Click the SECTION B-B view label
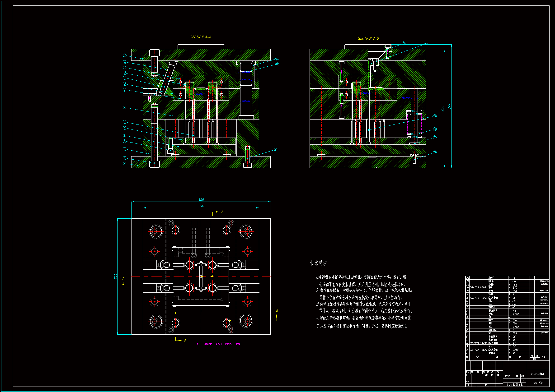Screen dimensions: 555x392 click(x=368, y=38)
